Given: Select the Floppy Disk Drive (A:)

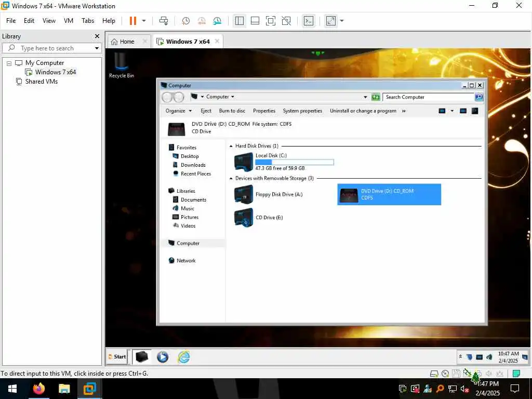Looking at the screenshot, I should pyautogui.click(x=268, y=194).
